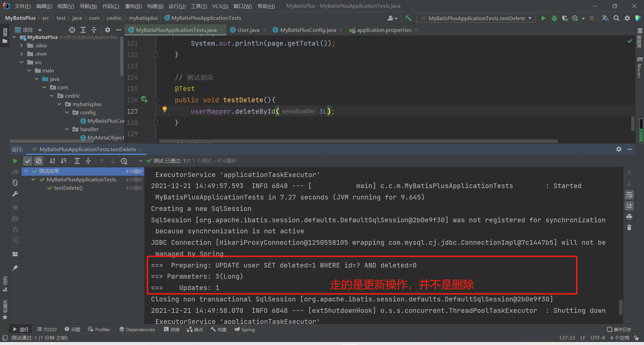
Task: Open the 终端 terminal tool window
Action: [x=172, y=330]
